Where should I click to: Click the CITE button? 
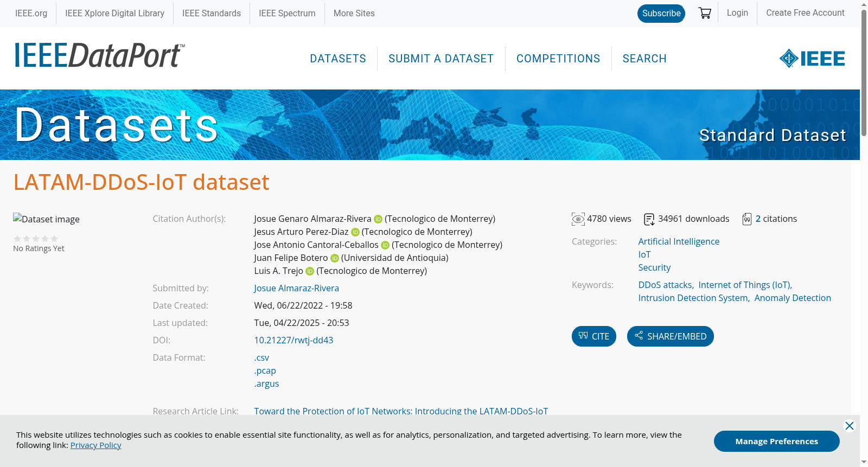coord(594,336)
